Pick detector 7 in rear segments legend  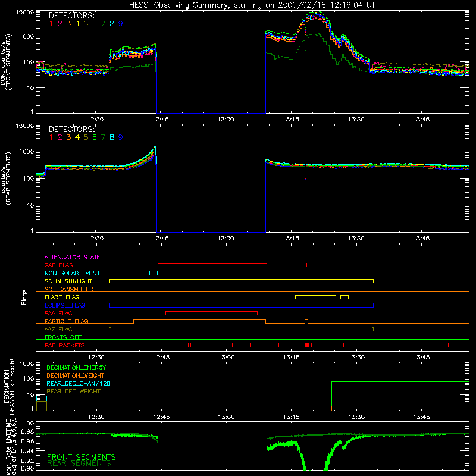[103, 137]
